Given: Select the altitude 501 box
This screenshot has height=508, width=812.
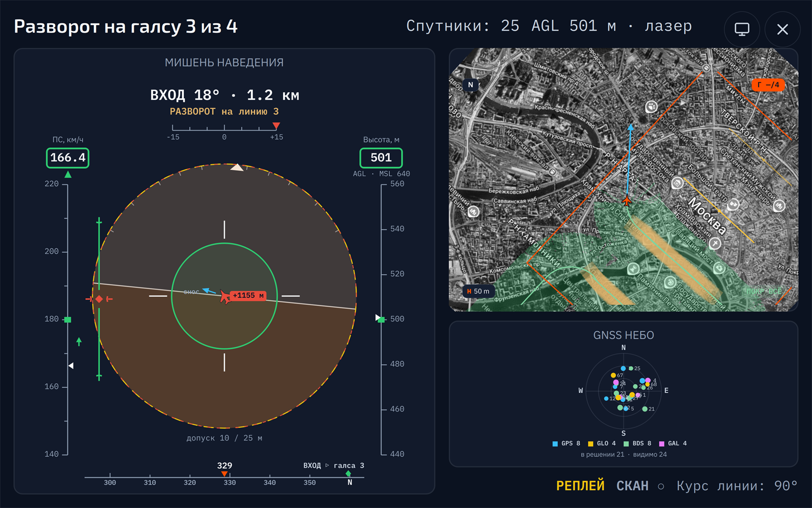Looking at the screenshot, I should pos(381,158).
